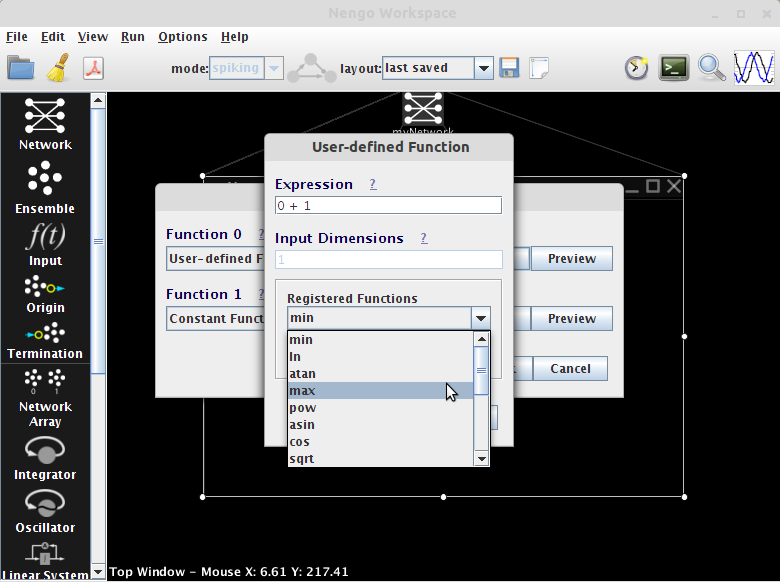Click into the Input Dimensions field
The height and width of the screenshot is (582, 780).
[388, 259]
